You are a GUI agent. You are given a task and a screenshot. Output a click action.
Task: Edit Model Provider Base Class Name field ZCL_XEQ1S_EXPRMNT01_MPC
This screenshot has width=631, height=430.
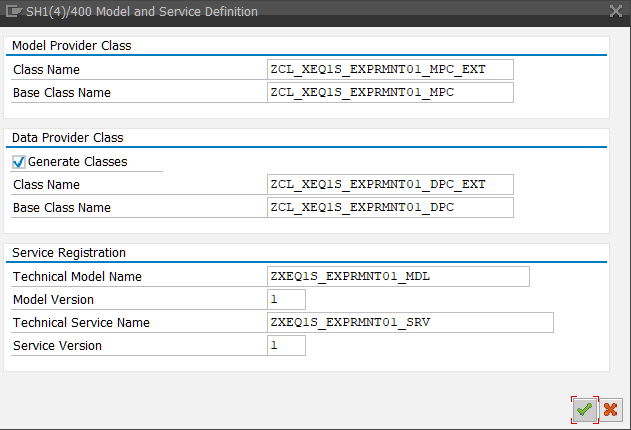coord(390,93)
